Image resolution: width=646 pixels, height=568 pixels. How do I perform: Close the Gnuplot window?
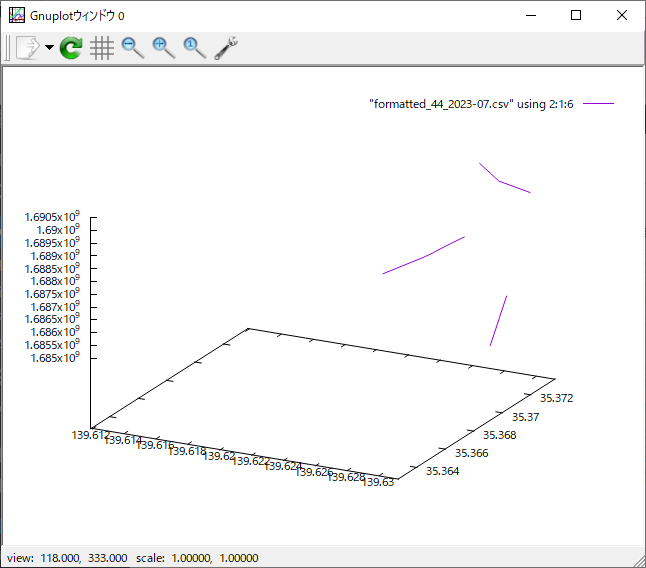click(622, 15)
